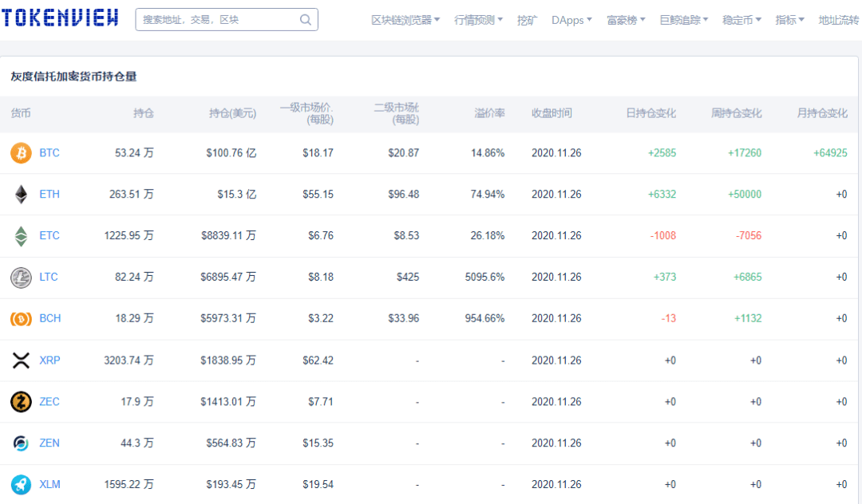This screenshot has height=504, width=862.
Task: Select the BTC monthly change +64925
Action: click(830, 153)
